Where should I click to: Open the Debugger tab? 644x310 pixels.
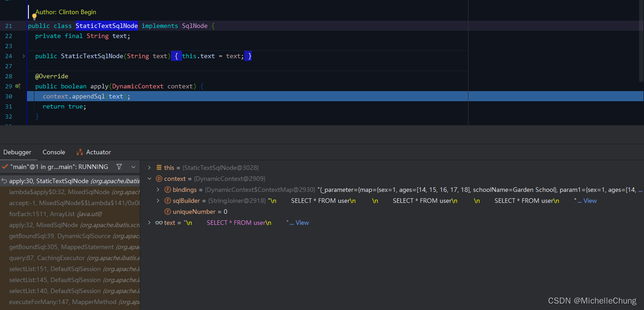pyautogui.click(x=17, y=152)
